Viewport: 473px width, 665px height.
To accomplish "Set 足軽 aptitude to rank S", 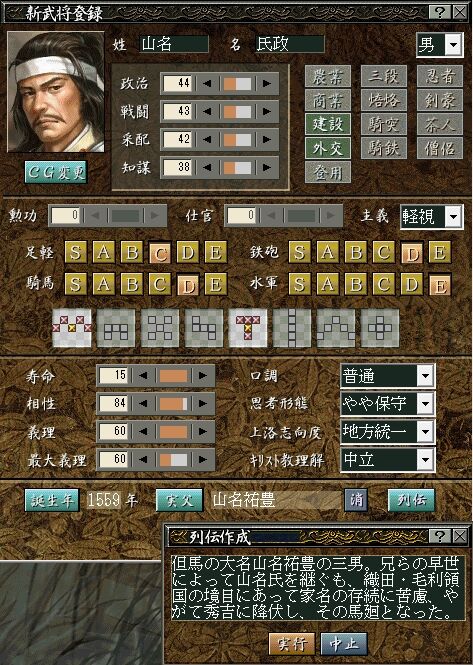I will [75, 252].
